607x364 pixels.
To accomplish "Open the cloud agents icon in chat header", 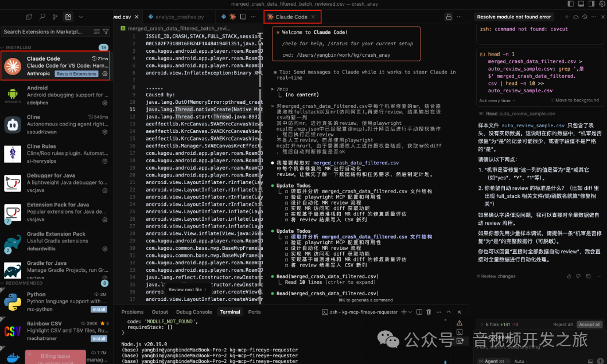I will 575,17.
